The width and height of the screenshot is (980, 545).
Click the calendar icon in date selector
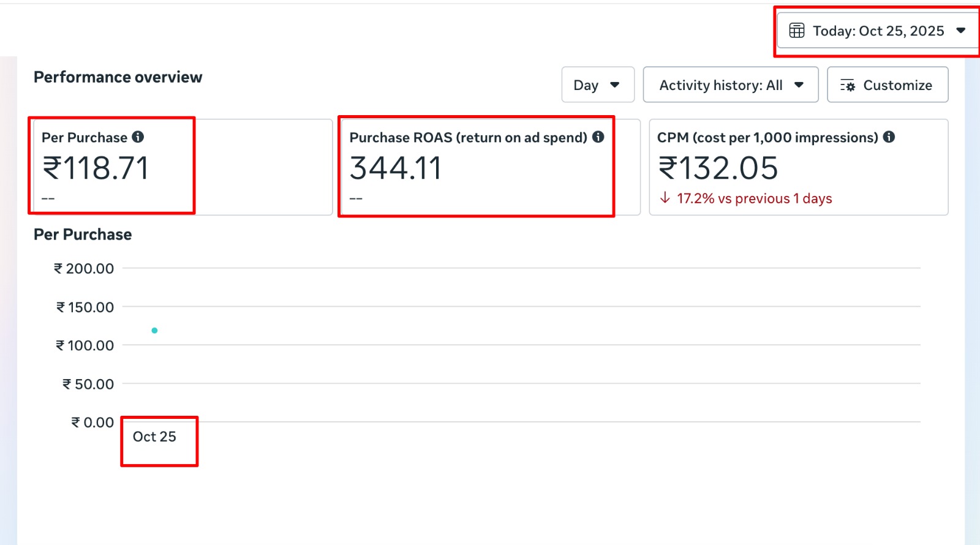pos(796,31)
